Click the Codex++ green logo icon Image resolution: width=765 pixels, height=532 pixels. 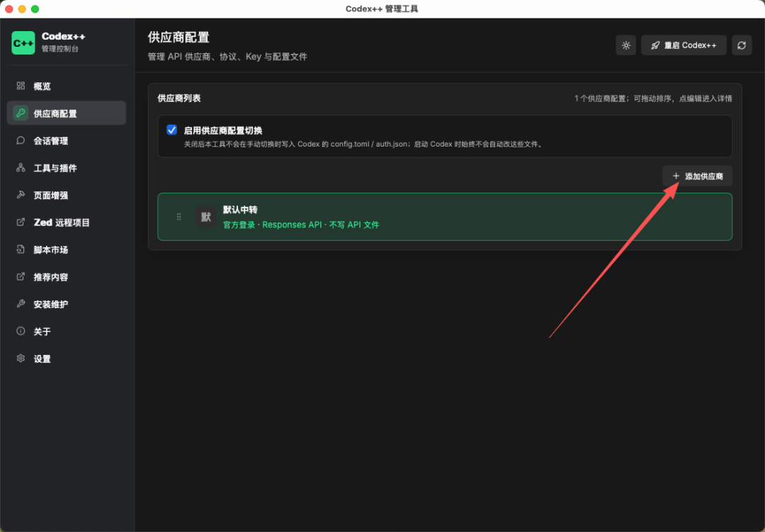point(23,43)
